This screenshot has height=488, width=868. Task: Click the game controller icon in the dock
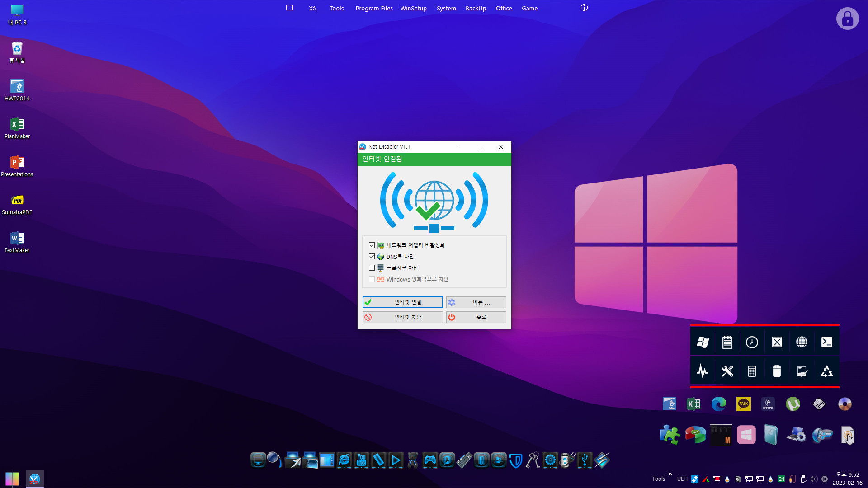pos(430,460)
